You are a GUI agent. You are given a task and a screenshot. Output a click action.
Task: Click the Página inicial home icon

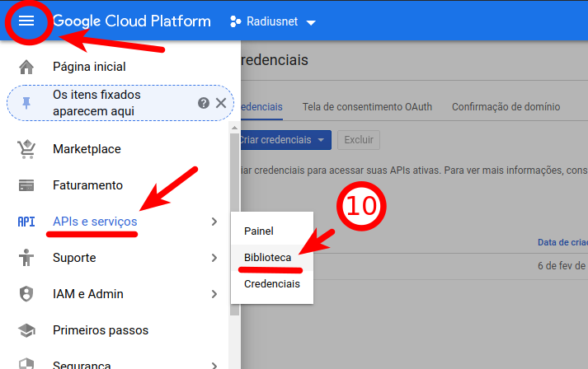click(26, 67)
